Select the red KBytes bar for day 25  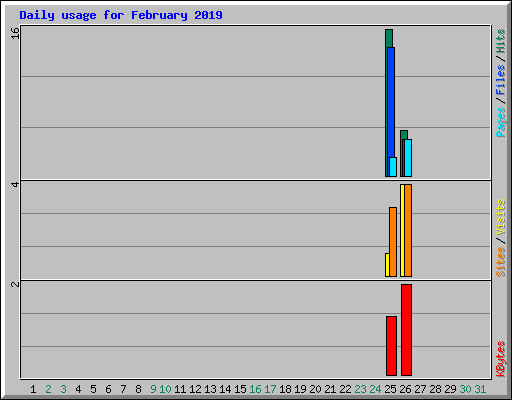(x=392, y=346)
